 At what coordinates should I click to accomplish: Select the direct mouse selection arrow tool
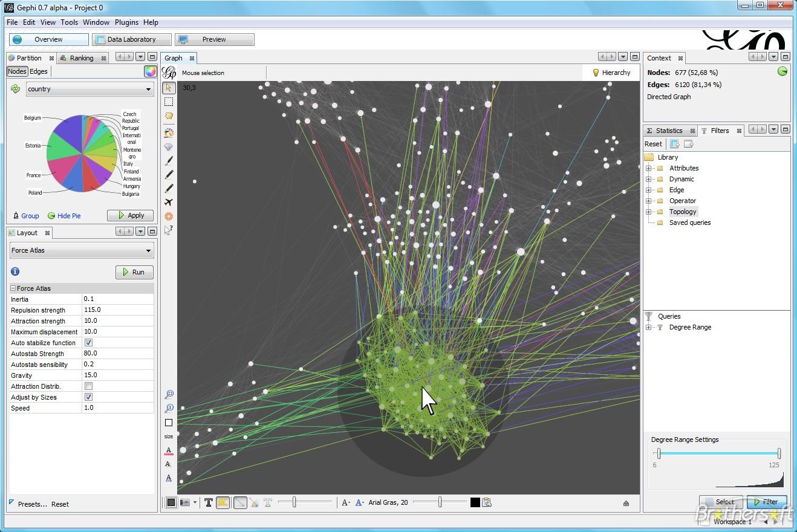pyautogui.click(x=169, y=88)
